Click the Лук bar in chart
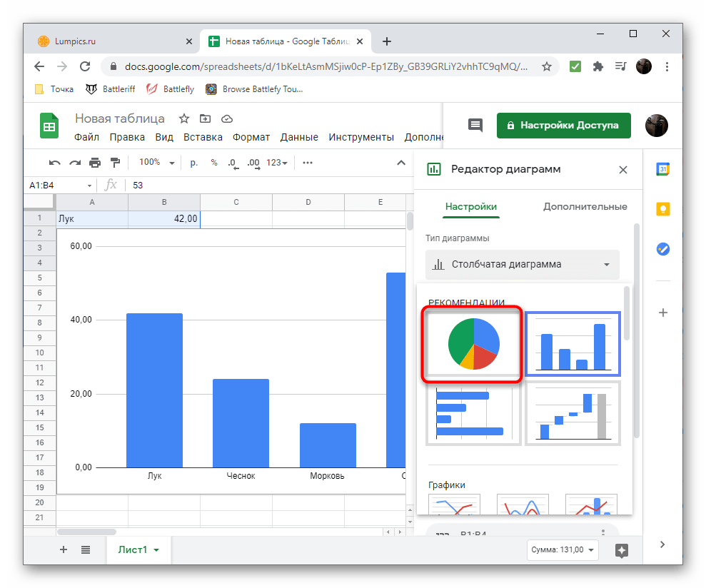 coord(155,390)
